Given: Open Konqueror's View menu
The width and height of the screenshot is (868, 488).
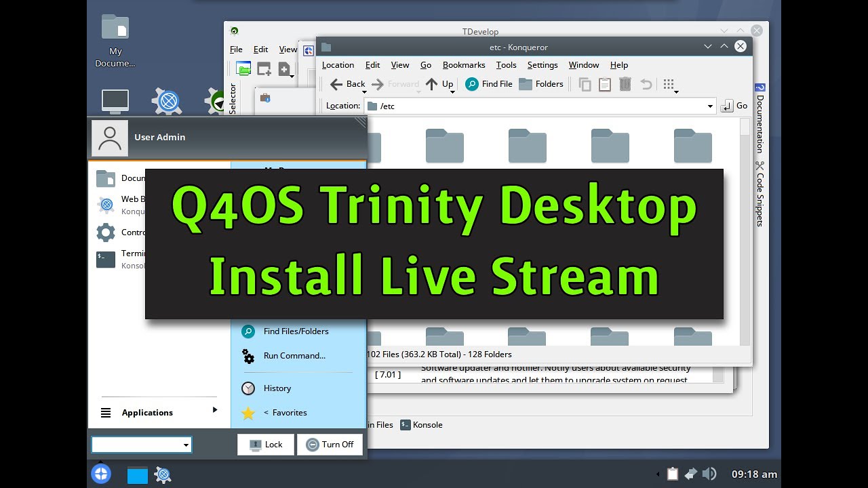Looking at the screenshot, I should pos(400,65).
